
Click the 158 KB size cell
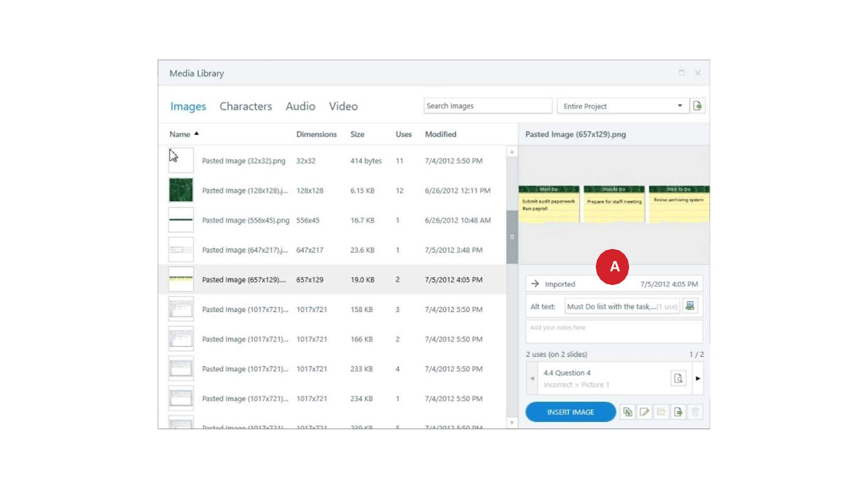click(x=362, y=310)
